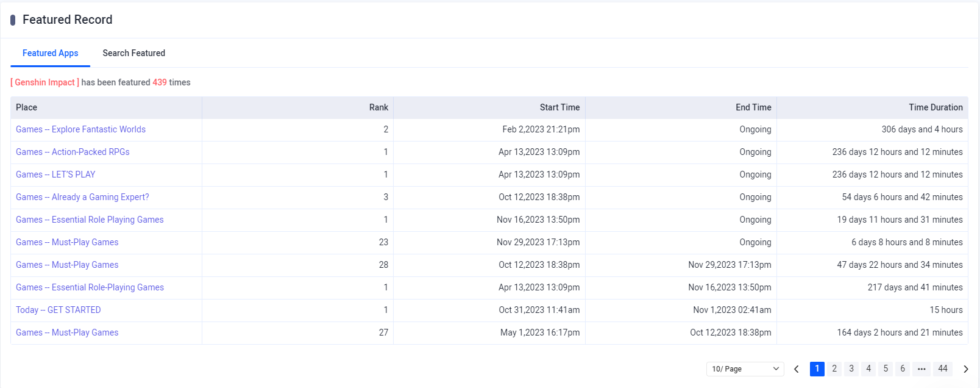Click the rank value 27
980x388 pixels.
383,332
